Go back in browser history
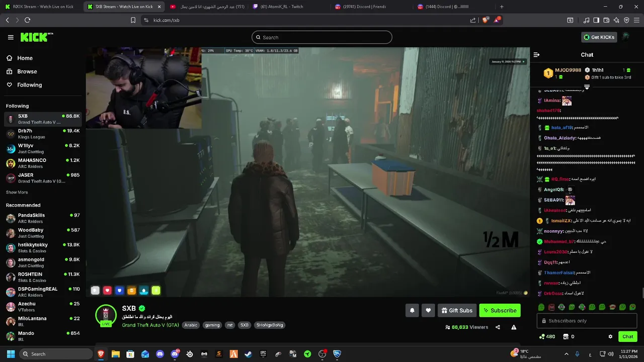 pos(7,20)
